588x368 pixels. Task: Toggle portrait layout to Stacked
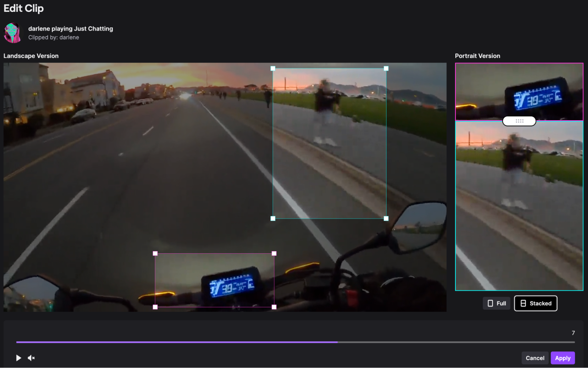coord(535,303)
